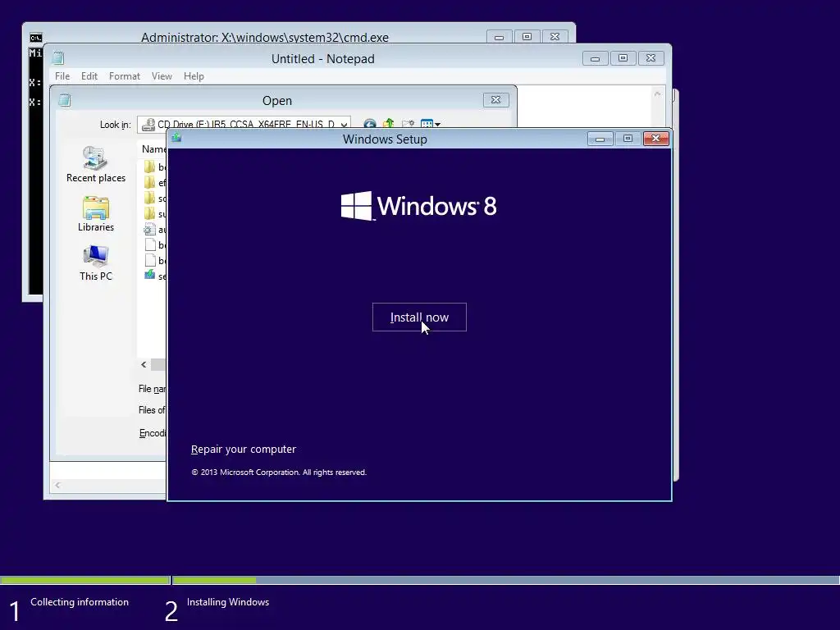This screenshot has height=630, width=840.
Task: Click the Microsoft Corporation copyright text
Action: [x=279, y=472]
